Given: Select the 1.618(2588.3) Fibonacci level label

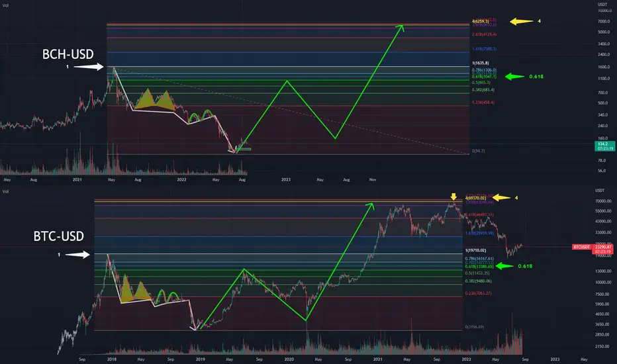Looking at the screenshot, I should pos(484,49).
